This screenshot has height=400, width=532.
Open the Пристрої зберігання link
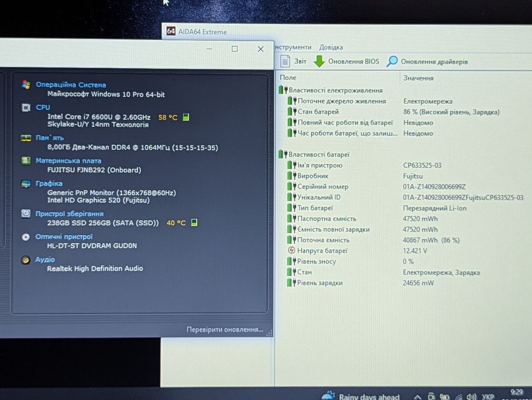[69, 214]
